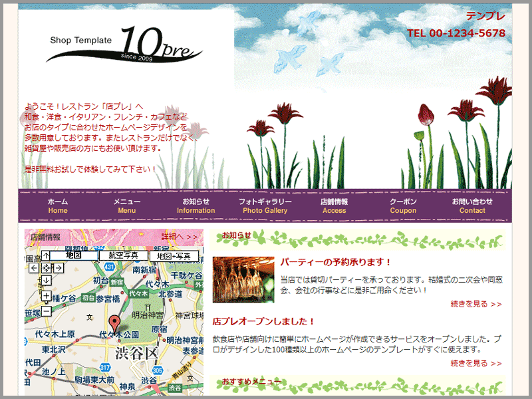Pan the map down with arrow
The height and width of the screenshot is (399, 532).
click(46, 281)
